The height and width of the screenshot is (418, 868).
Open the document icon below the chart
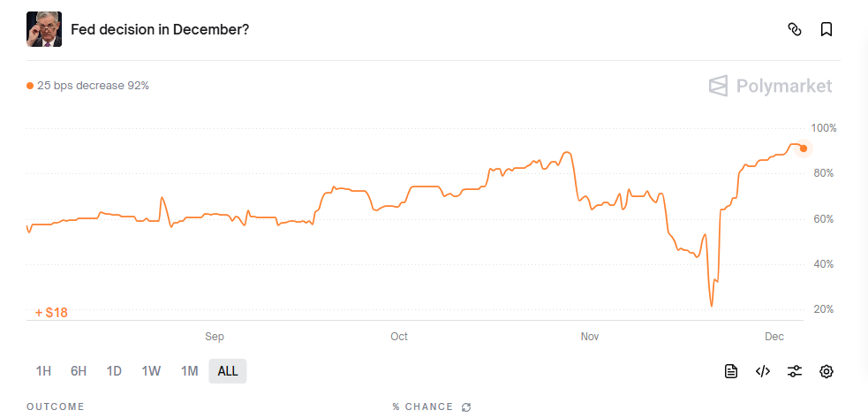coord(731,371)
